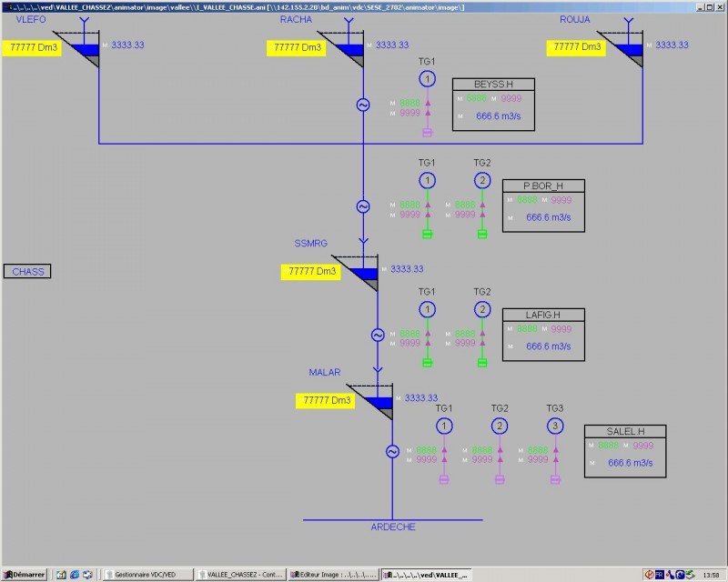Click SSMRG reservoir blue level fill
Image resolution: width=728 pixels, height=582 pixels.
pos(363,270)
